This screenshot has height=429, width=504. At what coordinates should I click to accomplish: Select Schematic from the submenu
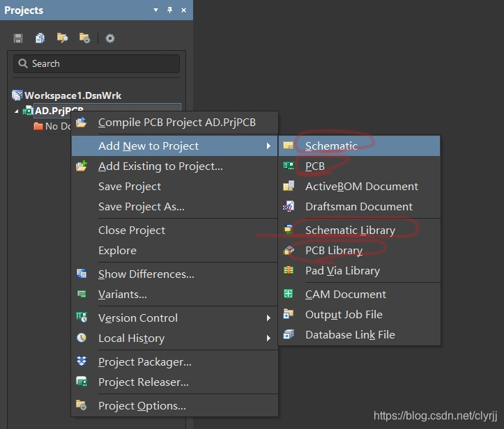click(331, 146)
